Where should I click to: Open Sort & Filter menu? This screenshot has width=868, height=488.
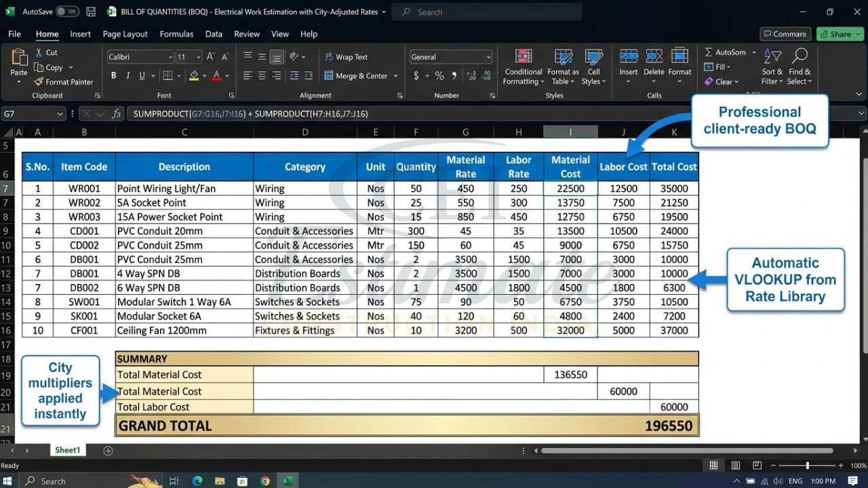coord(772,67)
